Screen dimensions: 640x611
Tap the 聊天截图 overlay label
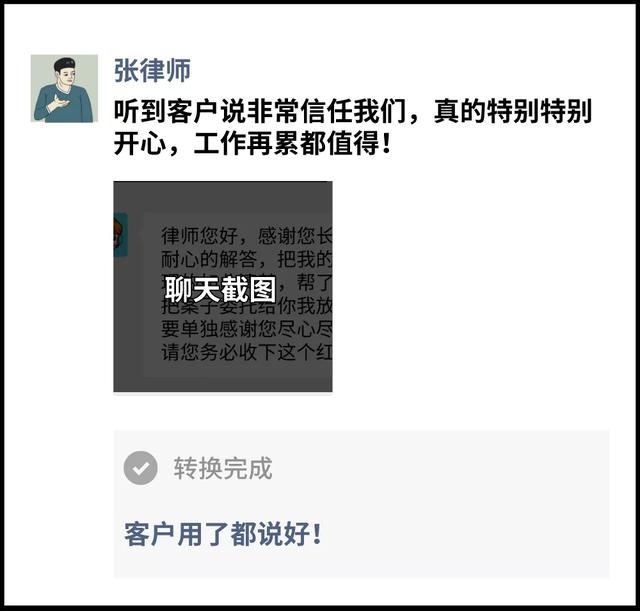point(220,289)
